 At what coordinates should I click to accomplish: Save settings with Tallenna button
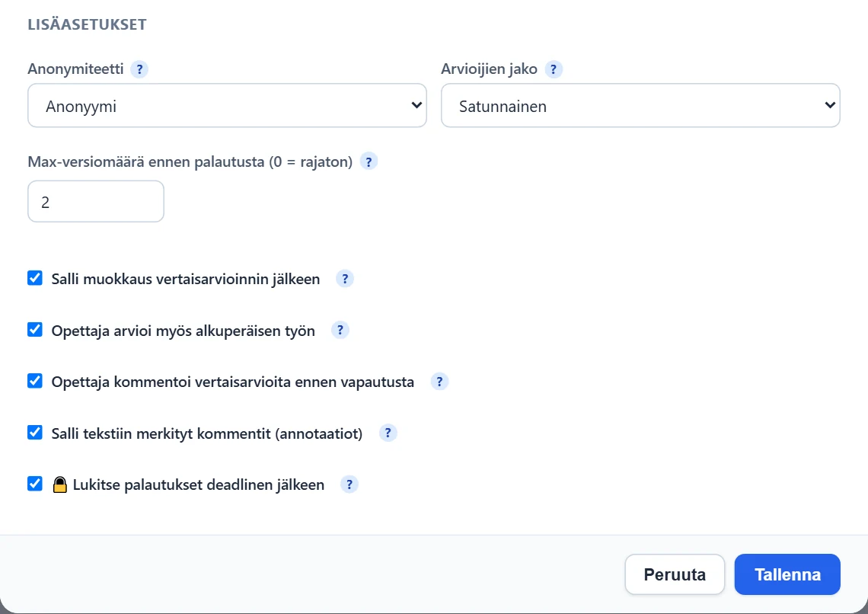click(x=787, y=574)
